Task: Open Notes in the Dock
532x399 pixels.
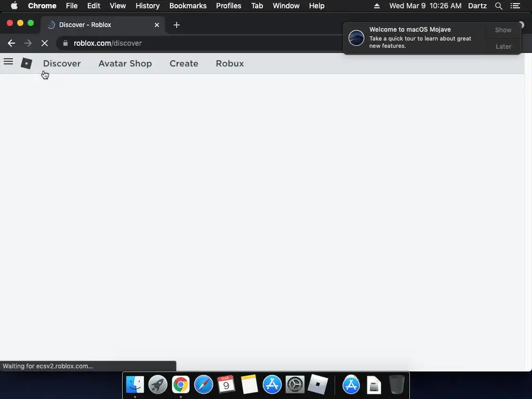Action: pos(249,385)
